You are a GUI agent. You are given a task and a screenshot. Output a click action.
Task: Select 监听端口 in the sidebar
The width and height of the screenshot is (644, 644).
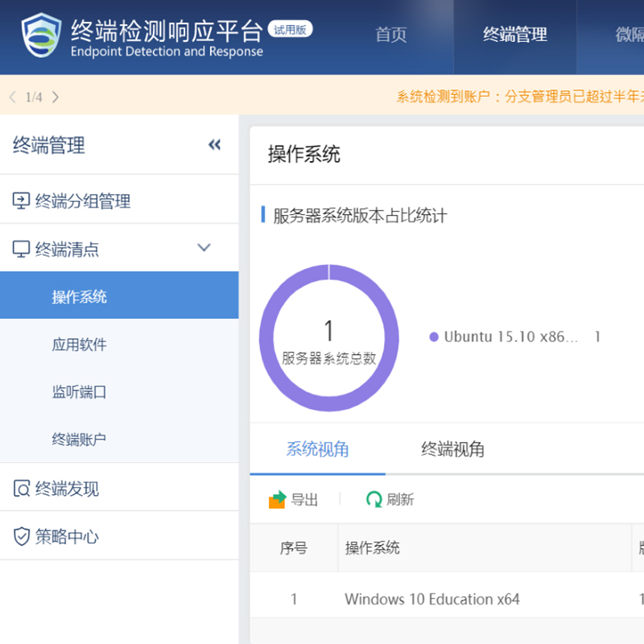click(x=119, y=391)
